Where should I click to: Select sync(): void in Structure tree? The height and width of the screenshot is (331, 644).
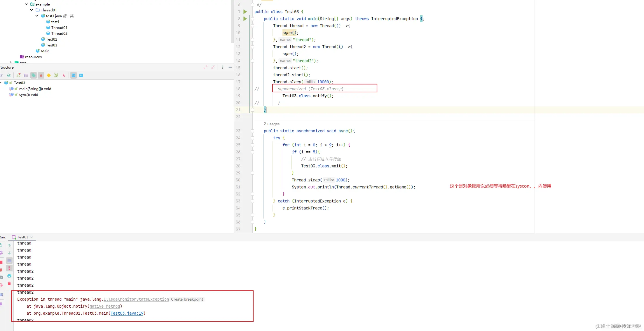[28, 94]
